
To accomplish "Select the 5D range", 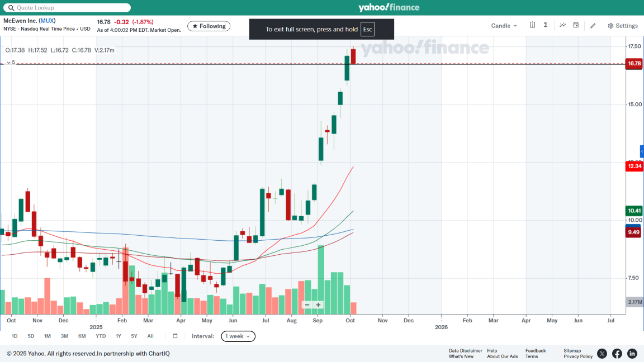I will click(31, 336).
